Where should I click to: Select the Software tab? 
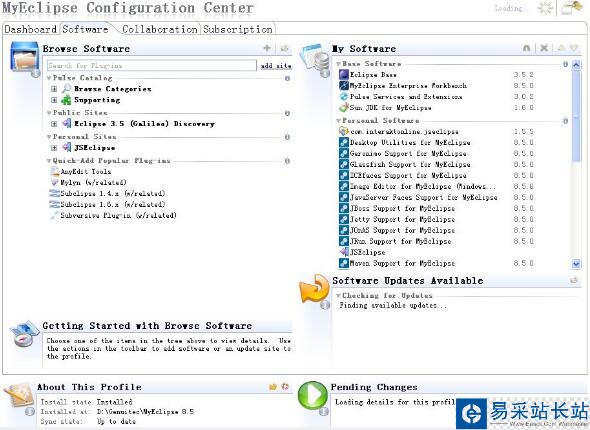point(85,29)
